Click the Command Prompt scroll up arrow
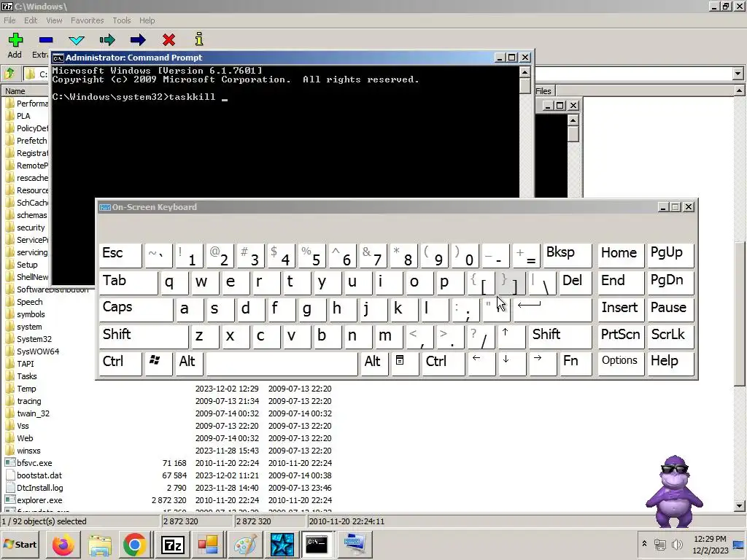Screen dimensions: 747x560 525,72
